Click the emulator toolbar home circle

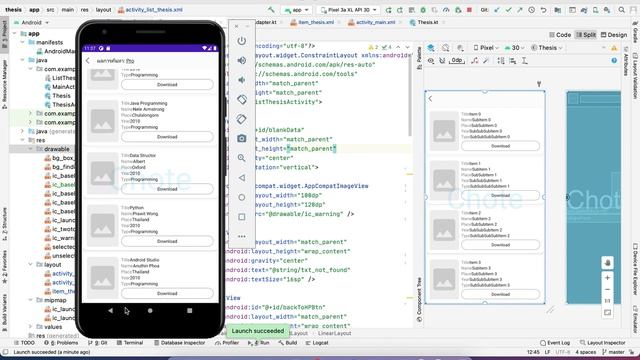(242, 198)
